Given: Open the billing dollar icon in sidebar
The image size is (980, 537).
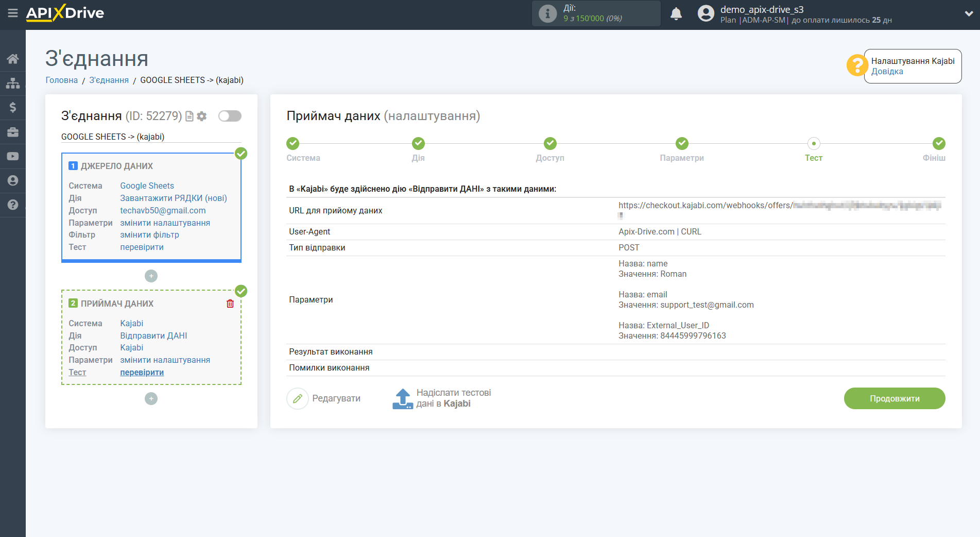Looking at the screenshot, I should click(x=13, y=107).
